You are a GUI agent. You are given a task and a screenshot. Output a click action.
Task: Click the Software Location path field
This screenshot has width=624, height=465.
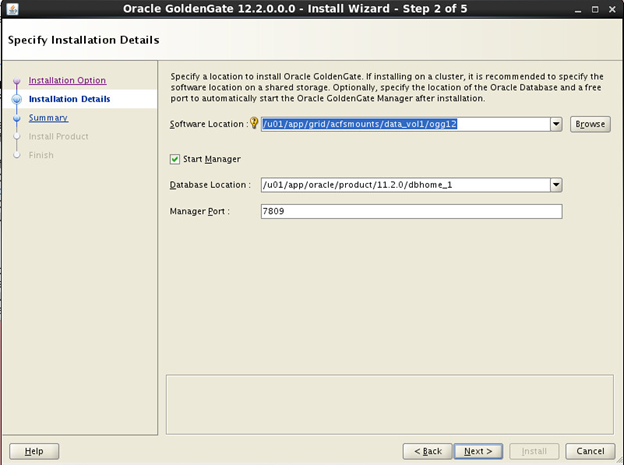406,124
